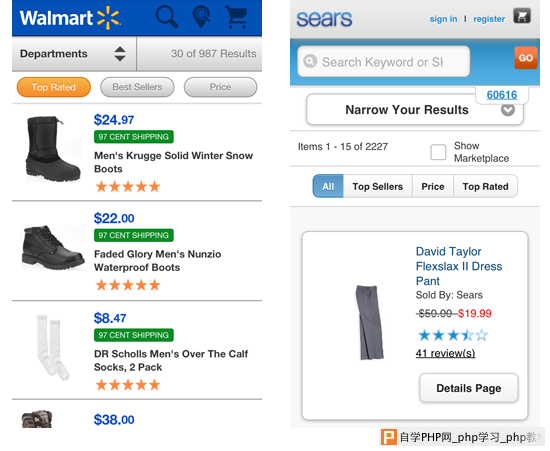This screenshot has height=451, width=550.
Task: Open the 60616 zip code selector
Action: [502, 95]
